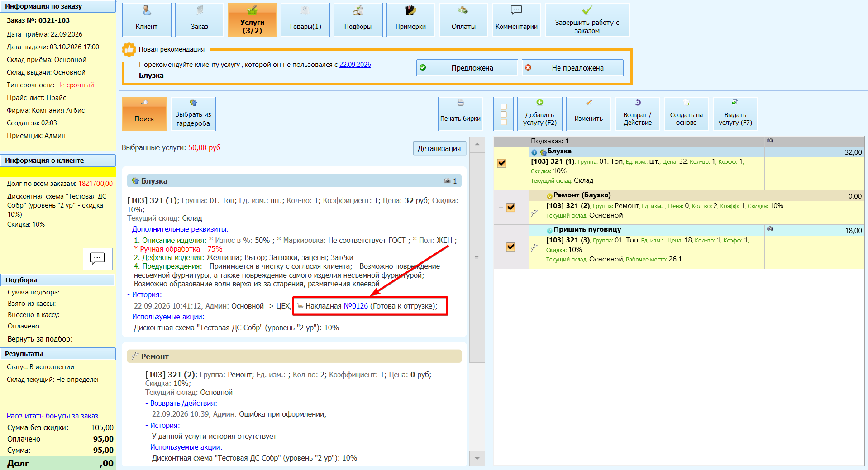Image resolution: width=868 pixels, height=470 pixels.
Task: Click the Печать бирки printer button
Action: pyautogui.click(x=460, y=114)
